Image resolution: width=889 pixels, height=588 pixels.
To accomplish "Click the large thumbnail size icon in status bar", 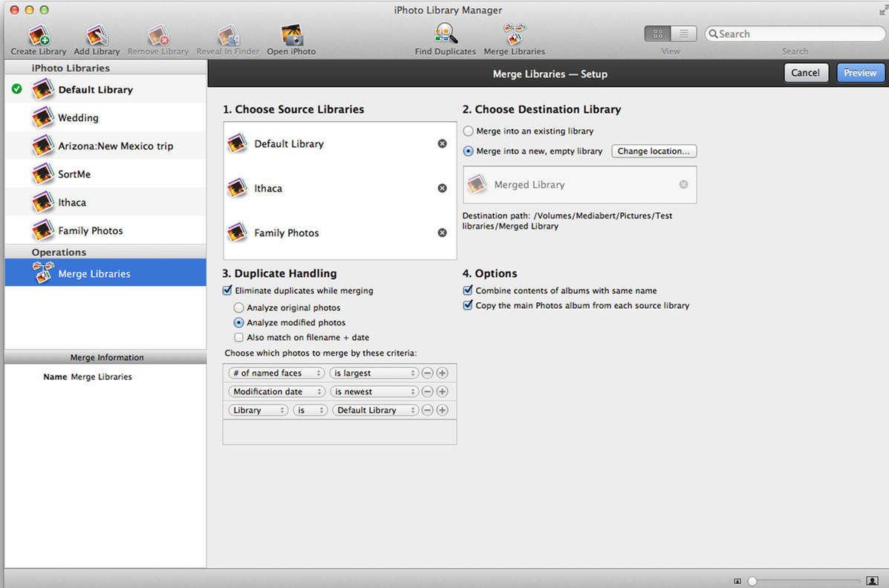I will point(872,581).
